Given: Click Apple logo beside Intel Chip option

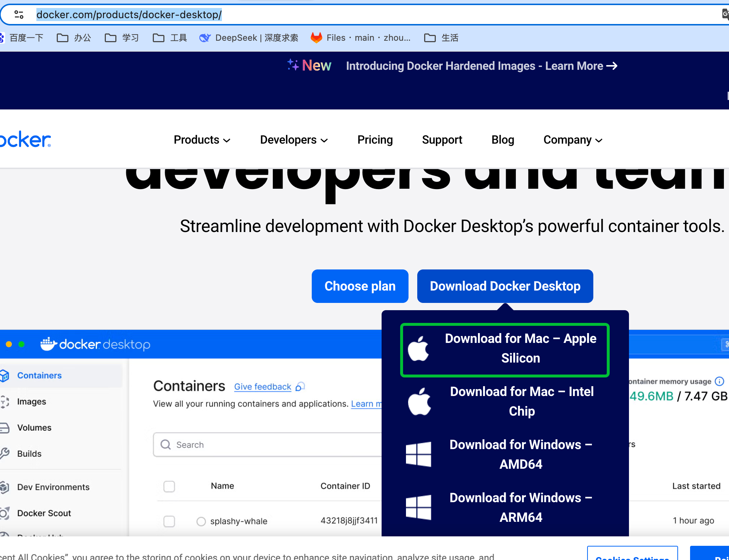Looking at the screenshot, I should pos(419,401).
